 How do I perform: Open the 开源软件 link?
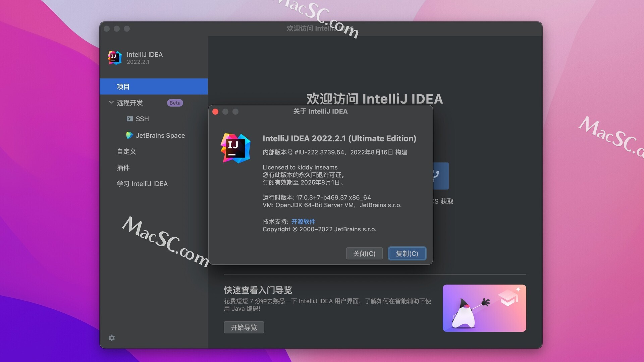pos(303,222)
